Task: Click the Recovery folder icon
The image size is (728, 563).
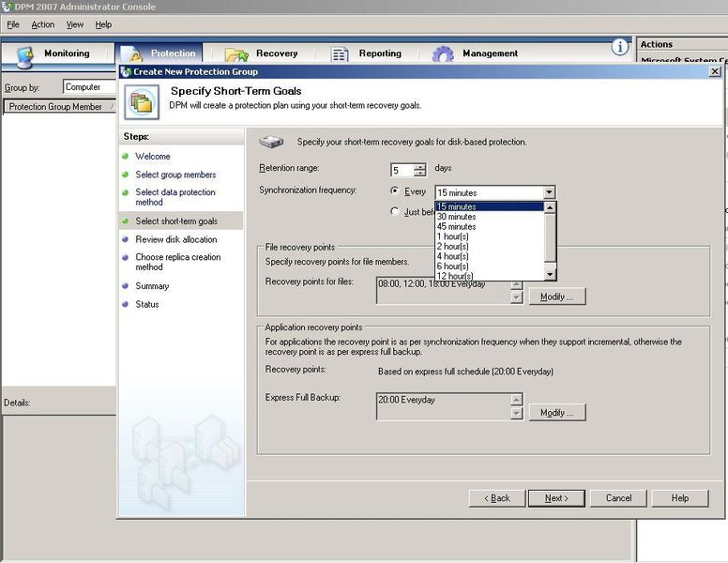Action: 236,54
